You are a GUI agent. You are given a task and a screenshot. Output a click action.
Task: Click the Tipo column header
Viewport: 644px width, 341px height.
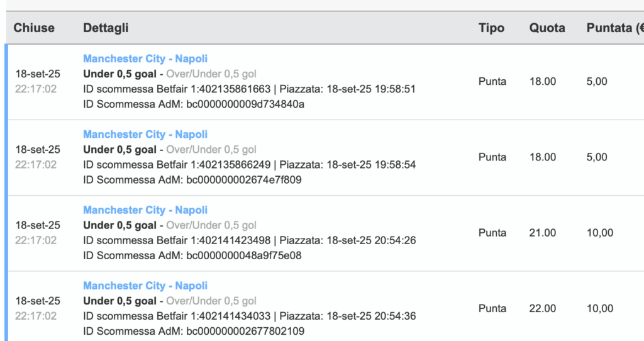pos(491,28)
